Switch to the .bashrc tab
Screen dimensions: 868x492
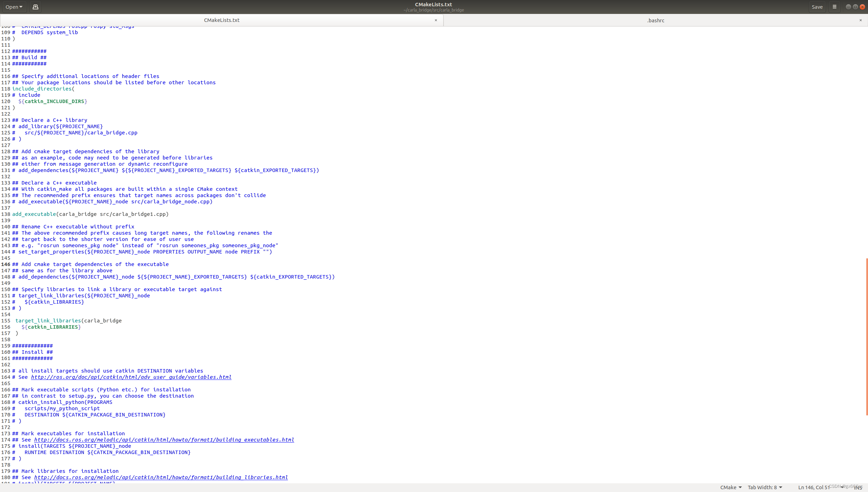tap(655, 21)
